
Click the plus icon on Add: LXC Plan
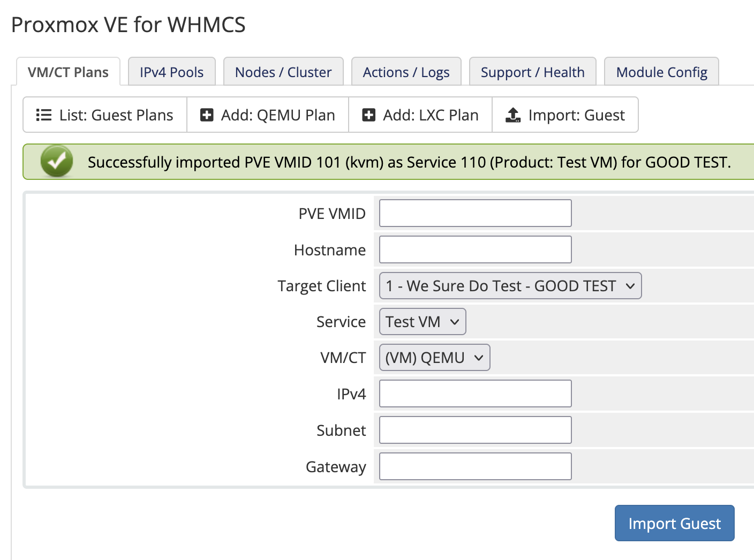(x=369, y=115)
